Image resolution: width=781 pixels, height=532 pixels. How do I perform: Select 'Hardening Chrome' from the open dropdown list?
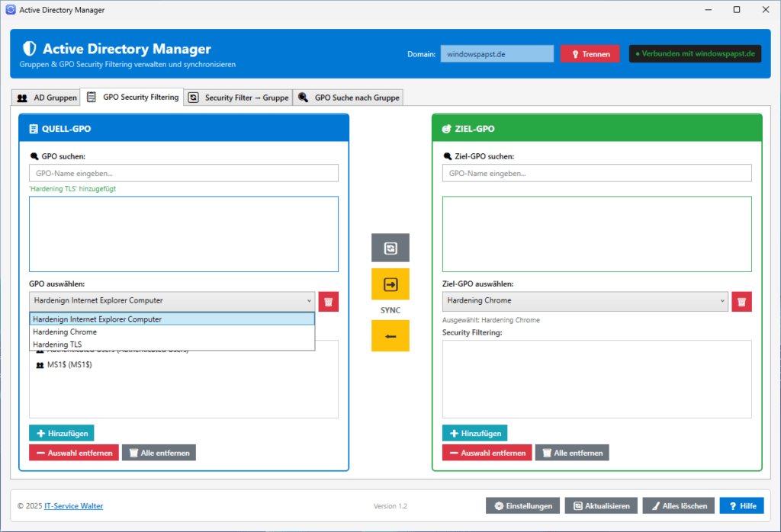[x=65, y=332]
